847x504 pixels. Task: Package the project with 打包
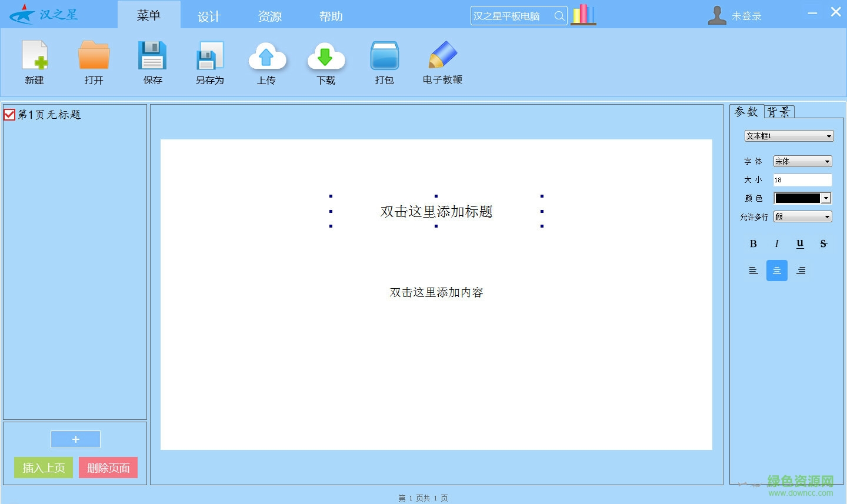tap(384, 62)
